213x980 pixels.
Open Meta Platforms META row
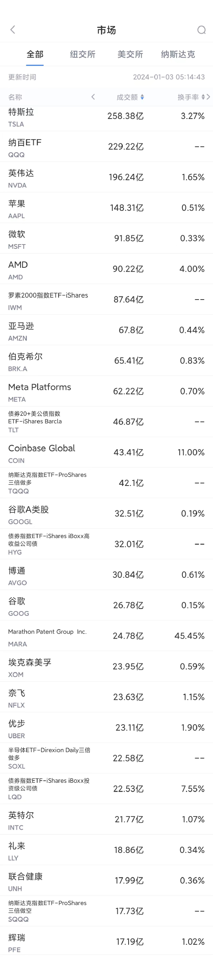[x=106, y=391]
